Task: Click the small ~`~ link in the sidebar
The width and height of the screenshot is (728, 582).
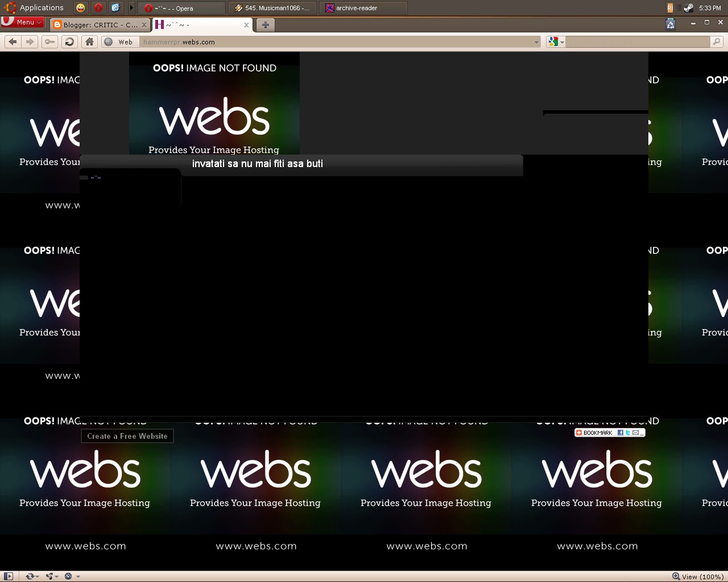Action: (96, 177)
